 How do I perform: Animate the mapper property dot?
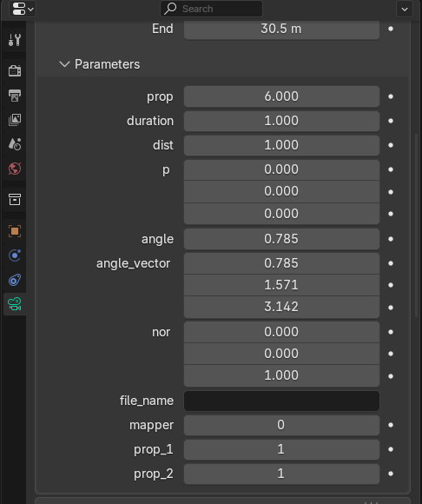tap(391, 425)
